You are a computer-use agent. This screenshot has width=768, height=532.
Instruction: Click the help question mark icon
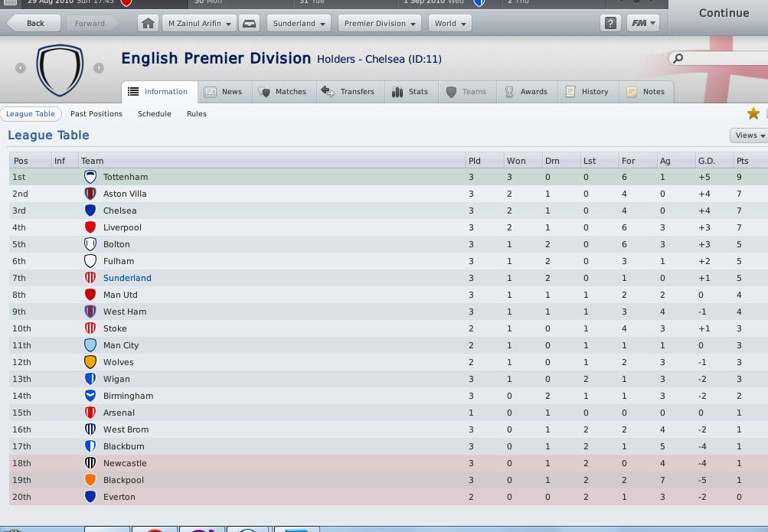click(x=610, y=24)
